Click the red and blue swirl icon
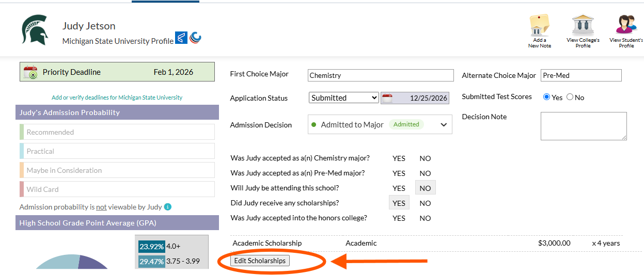This screenshot has height=275, width=644. click(x=196, y=38)
